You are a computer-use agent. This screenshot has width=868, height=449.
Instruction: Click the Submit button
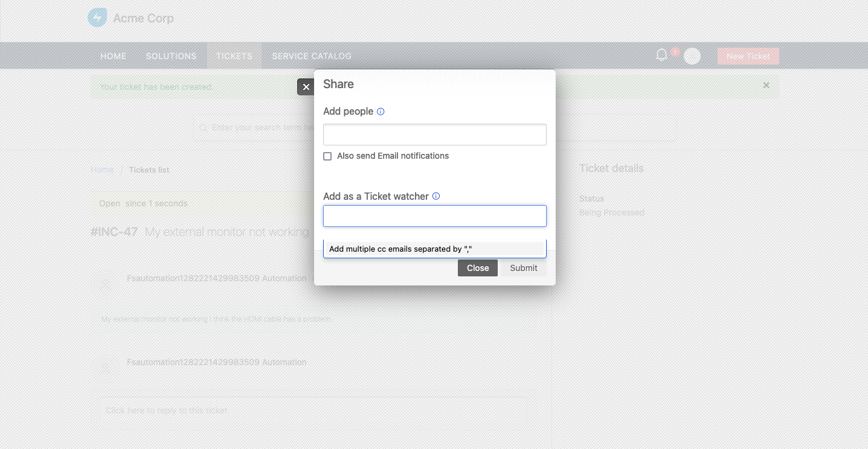pyautogui.click(x=524, y=268)
